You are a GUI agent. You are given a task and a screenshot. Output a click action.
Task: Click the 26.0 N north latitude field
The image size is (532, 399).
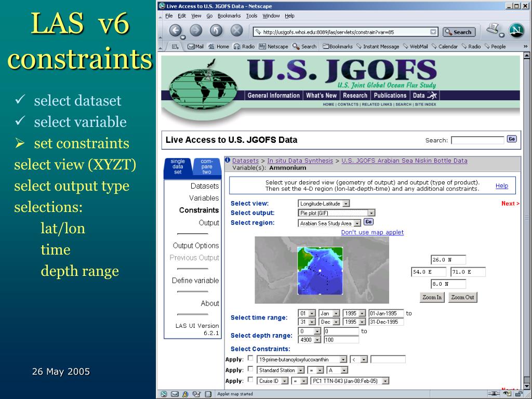tap(448, 260)
